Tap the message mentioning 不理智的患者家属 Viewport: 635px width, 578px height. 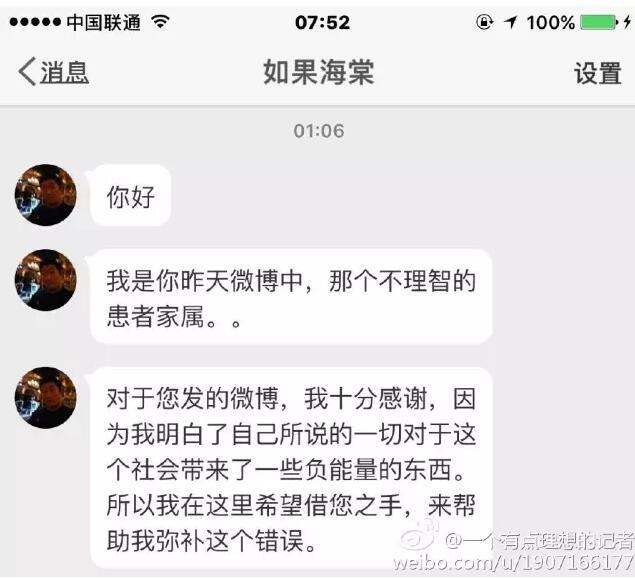[291, 296]
